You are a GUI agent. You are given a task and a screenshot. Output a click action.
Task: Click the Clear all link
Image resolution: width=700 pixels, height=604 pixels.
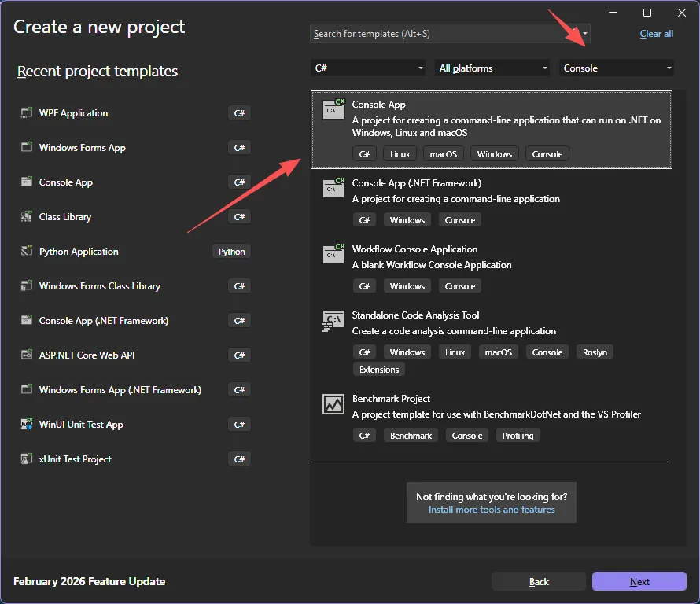(656, 34)
